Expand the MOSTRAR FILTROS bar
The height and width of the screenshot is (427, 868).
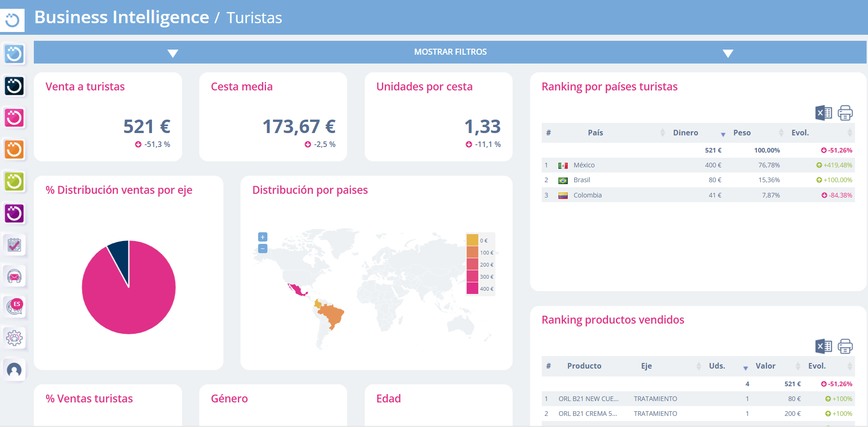point(450,52)
